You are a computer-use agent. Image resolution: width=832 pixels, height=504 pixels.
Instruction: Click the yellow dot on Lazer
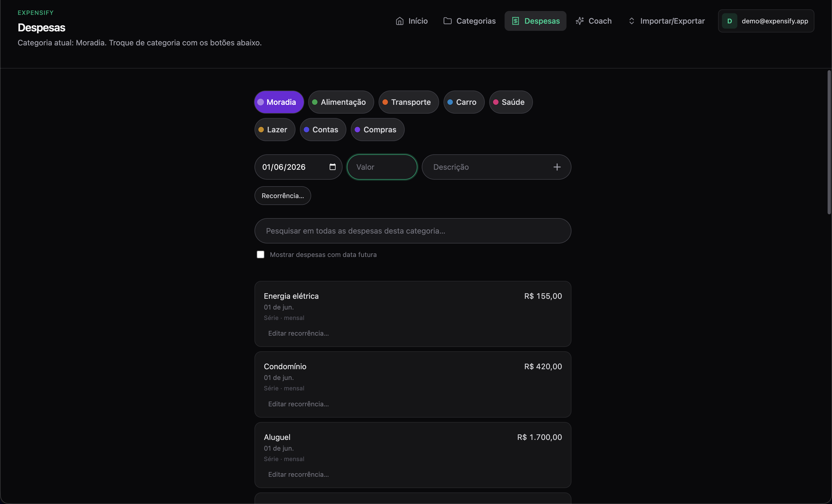tap(261, 130)
